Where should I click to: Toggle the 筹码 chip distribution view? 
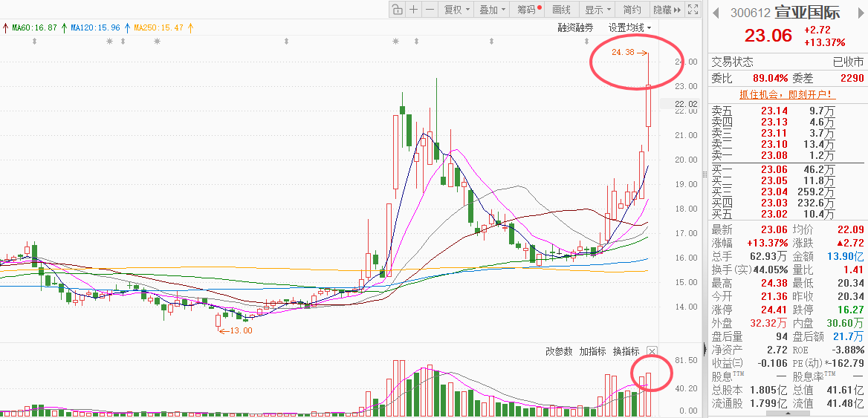pyautogui.click(x=529, y=10)
